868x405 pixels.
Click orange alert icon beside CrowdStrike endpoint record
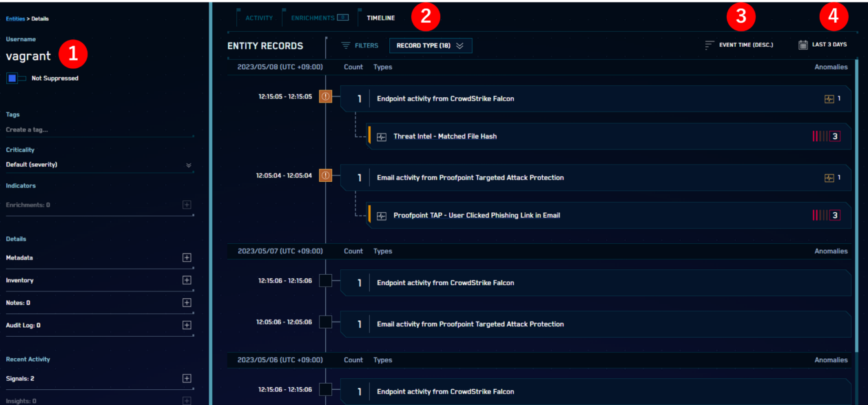(326, 96)
